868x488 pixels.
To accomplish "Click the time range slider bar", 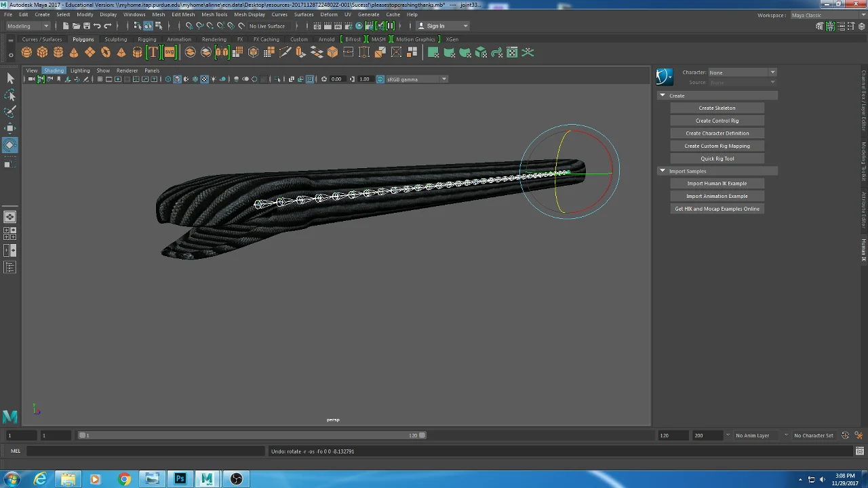I will point(252,435).
